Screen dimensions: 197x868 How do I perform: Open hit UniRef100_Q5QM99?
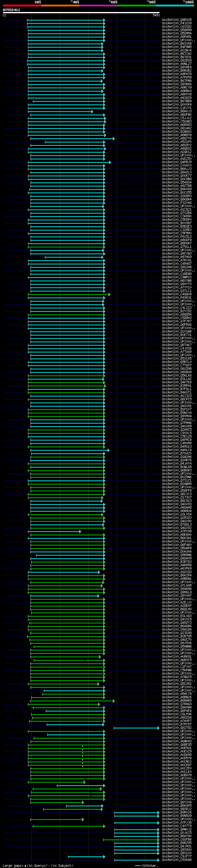(x=177, y=30)
